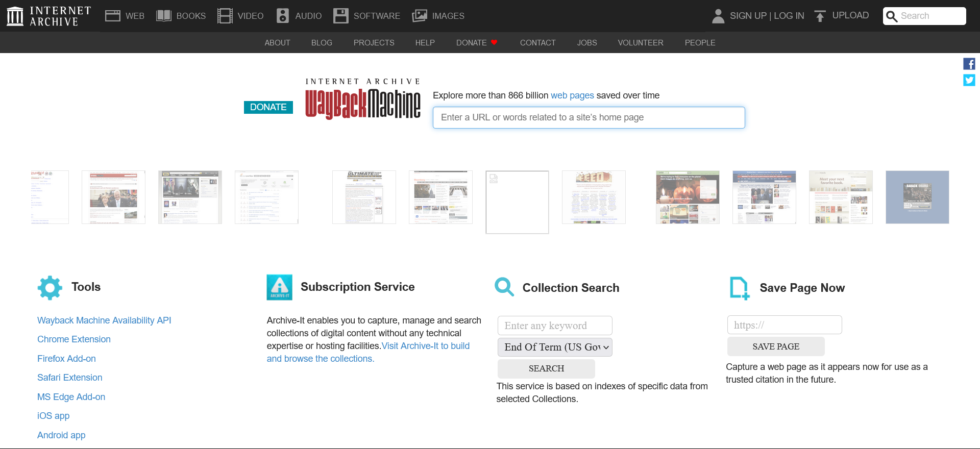Open the Books section icon
Screen dimensions: 980x449
pos(163,16)
